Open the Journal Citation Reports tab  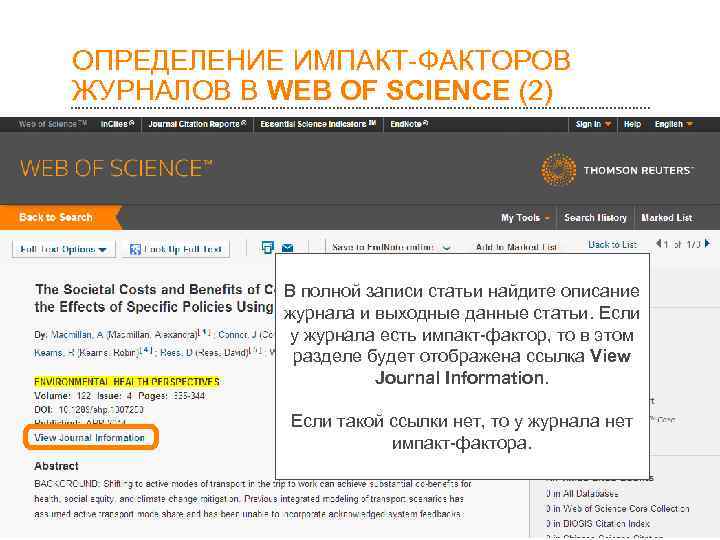click(x=197, y=124)
